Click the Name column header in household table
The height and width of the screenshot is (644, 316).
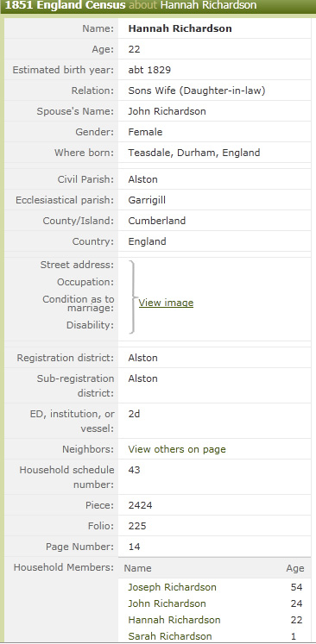138,568
